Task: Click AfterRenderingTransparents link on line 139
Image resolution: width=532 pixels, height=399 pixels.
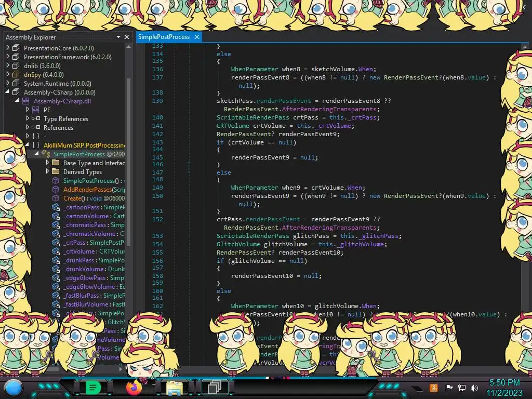Action: [x=329, y=109]
